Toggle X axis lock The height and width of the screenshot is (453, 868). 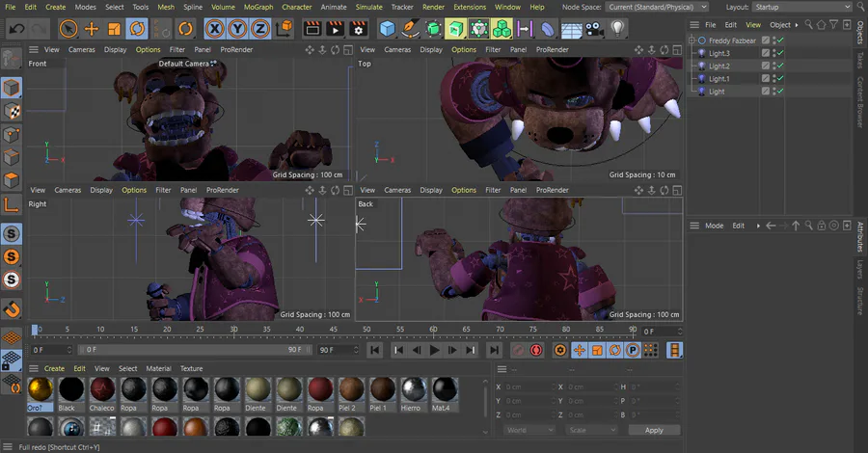coord(215,28)
